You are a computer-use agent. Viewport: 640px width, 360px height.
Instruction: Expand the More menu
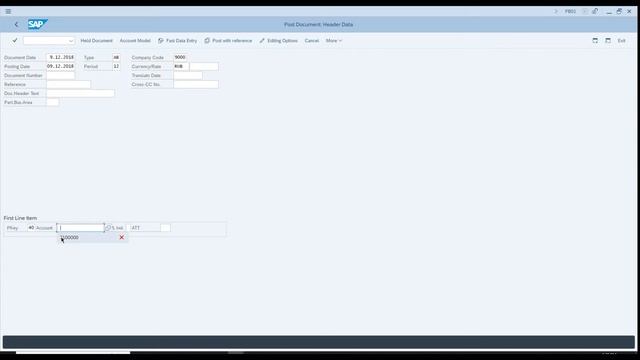(333, 41)
